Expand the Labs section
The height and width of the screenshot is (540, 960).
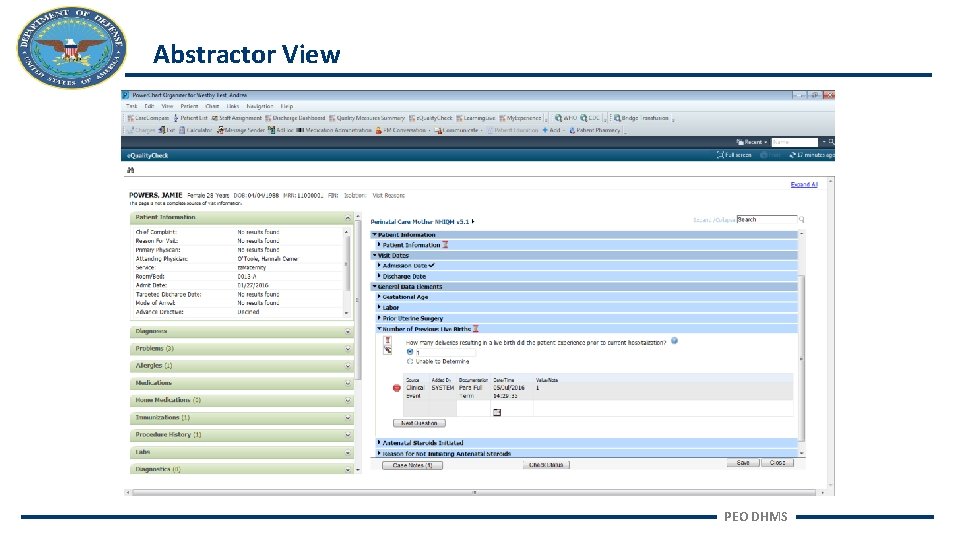click(x=348, y=452)
